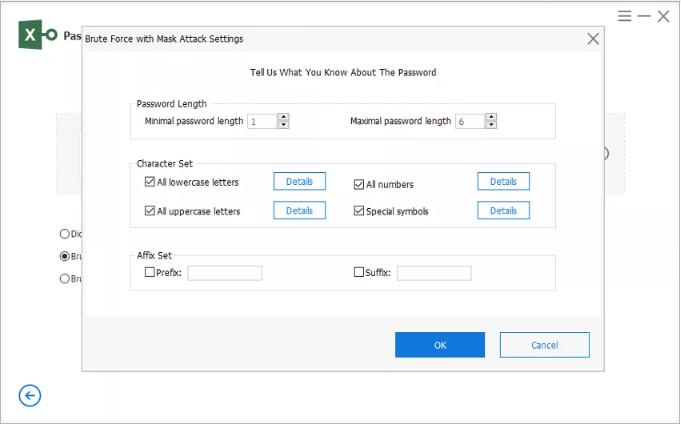
Task: Toggle the All uppercase letters checkbox
Action: tap(150, 211)
